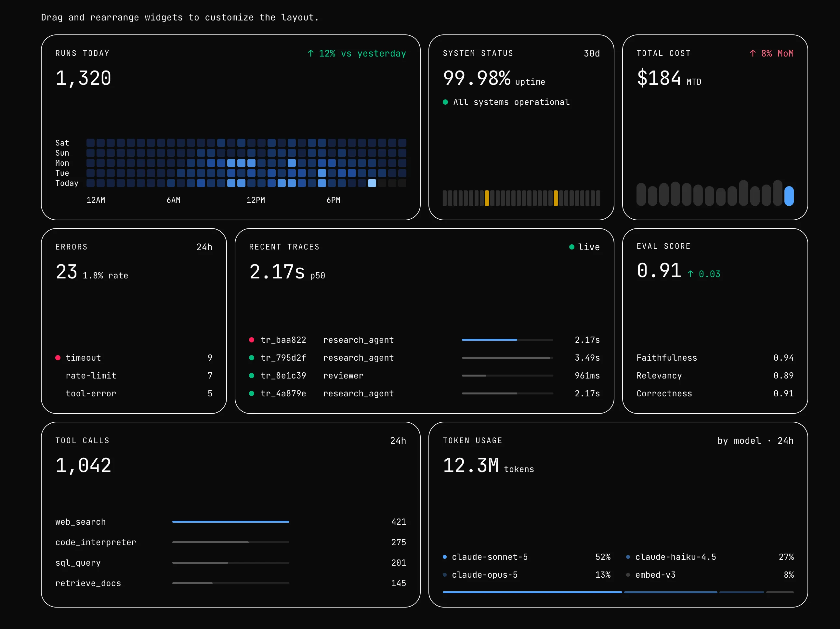
Task: Click the claude-sonnet-5 legend entry
Action: [526, 557]
